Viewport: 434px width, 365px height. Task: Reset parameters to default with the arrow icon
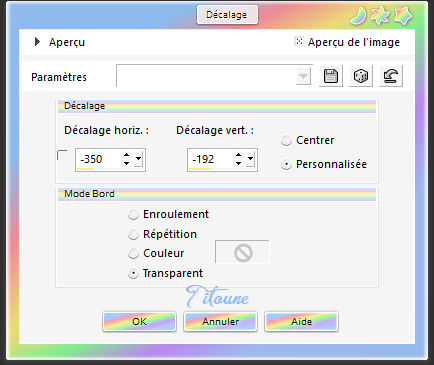391,76
